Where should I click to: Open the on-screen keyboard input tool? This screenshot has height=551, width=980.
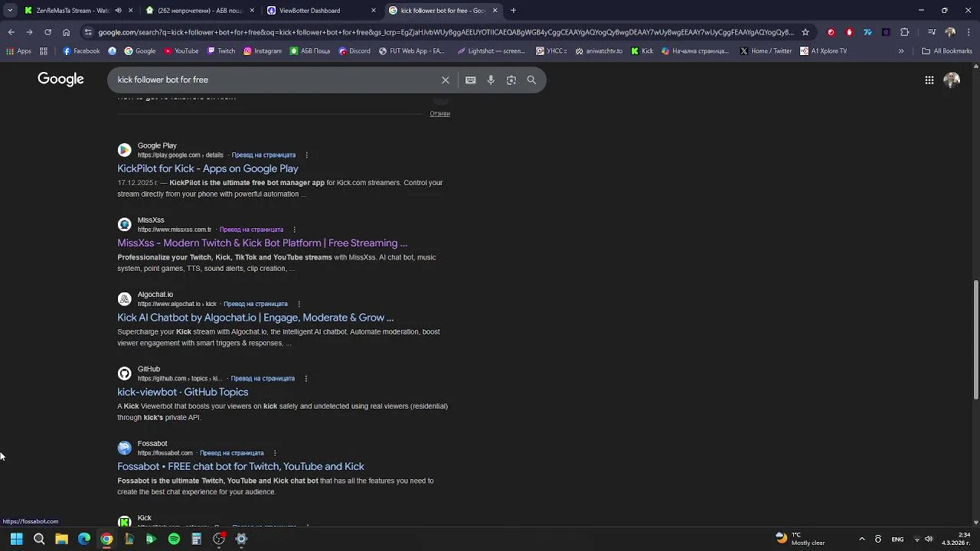tap(470, 80)
